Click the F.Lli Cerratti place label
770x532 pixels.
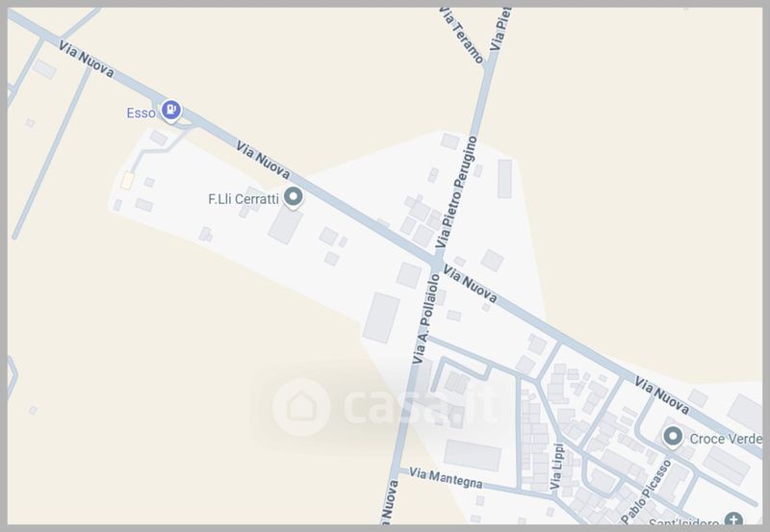(x=244, y=199)
